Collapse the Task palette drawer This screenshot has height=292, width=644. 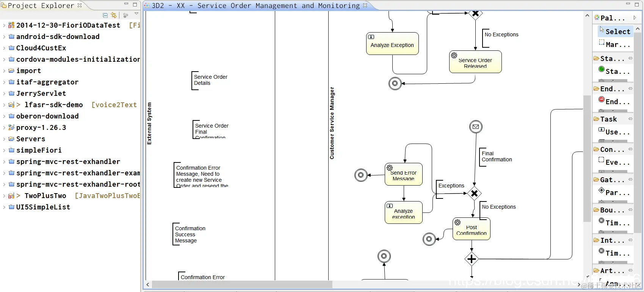pos(613,119)
